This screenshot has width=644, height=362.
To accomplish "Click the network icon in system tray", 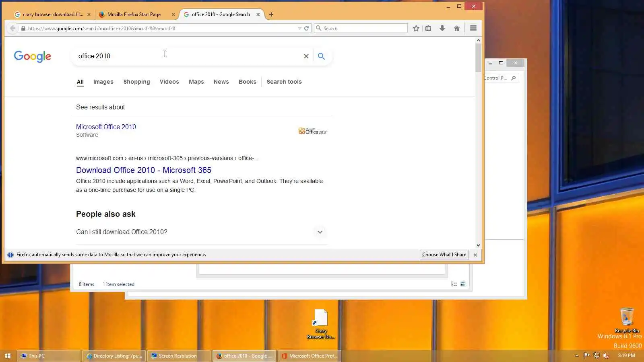I will [x=597, y=356].
